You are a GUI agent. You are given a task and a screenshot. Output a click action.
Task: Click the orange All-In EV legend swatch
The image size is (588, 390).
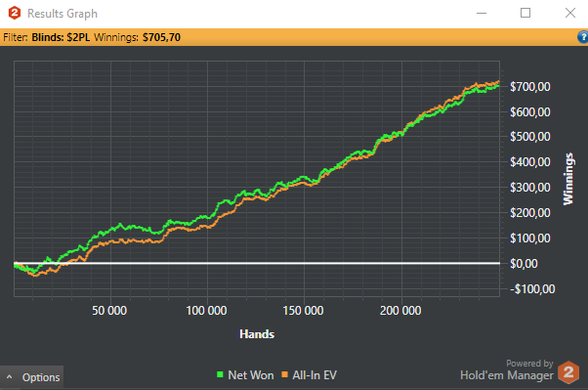[284, 374]
